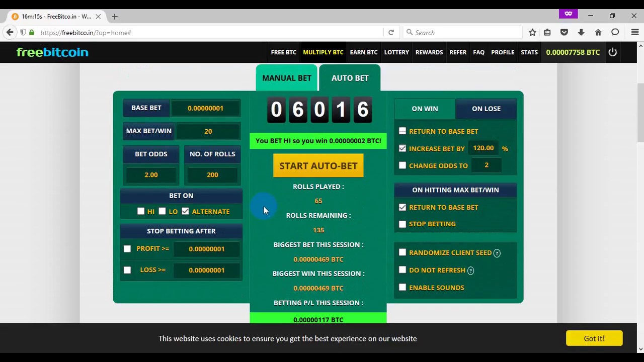The width and height of the screenshot is (644, 362).
Task: Dismiss cookies with Got it button
Action: pos(594,338)
